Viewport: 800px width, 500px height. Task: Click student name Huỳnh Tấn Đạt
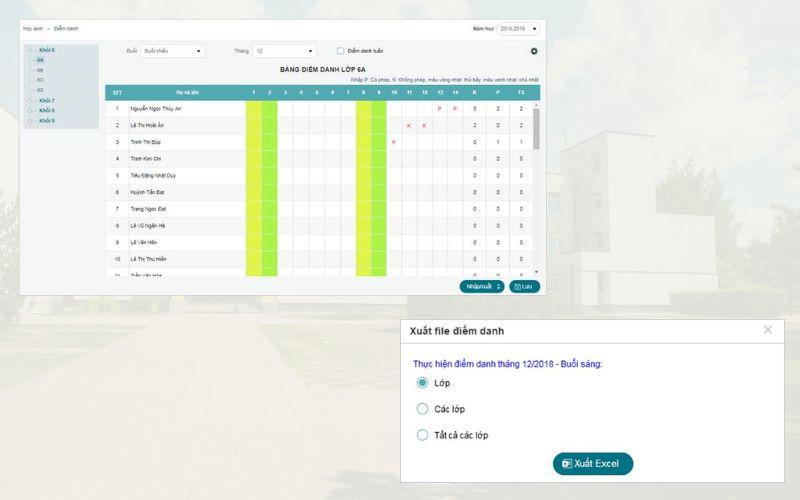coord(147,192)
